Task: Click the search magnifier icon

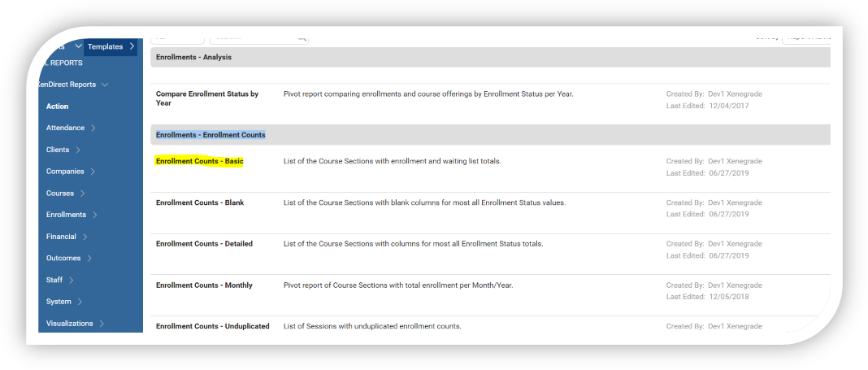Action: click(x=302, y=37)
